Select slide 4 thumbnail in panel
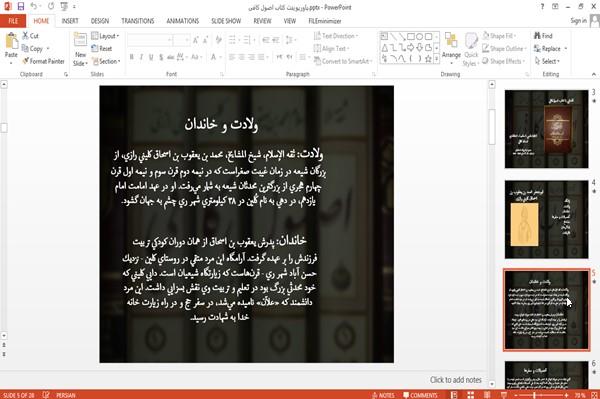 pos(546,219)
